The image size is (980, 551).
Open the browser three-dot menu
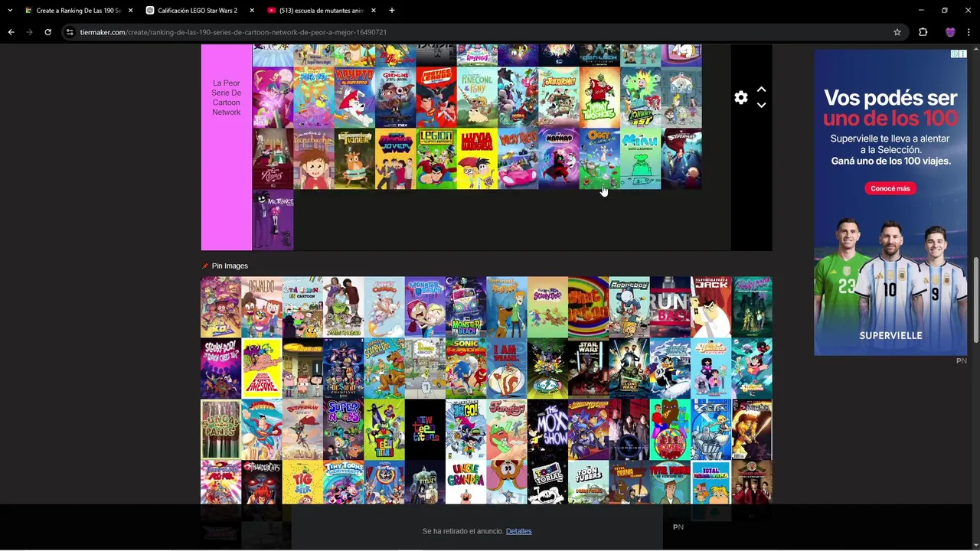969,32
